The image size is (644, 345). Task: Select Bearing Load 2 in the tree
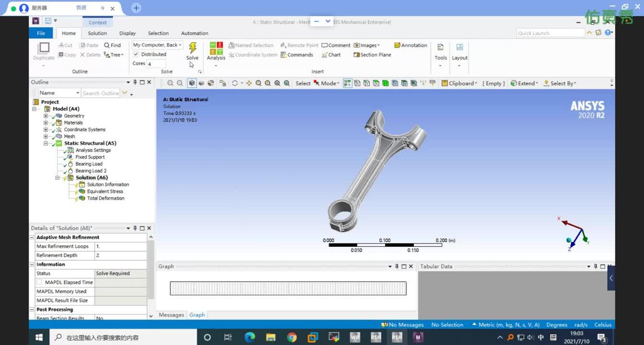[x=91, y=171]
